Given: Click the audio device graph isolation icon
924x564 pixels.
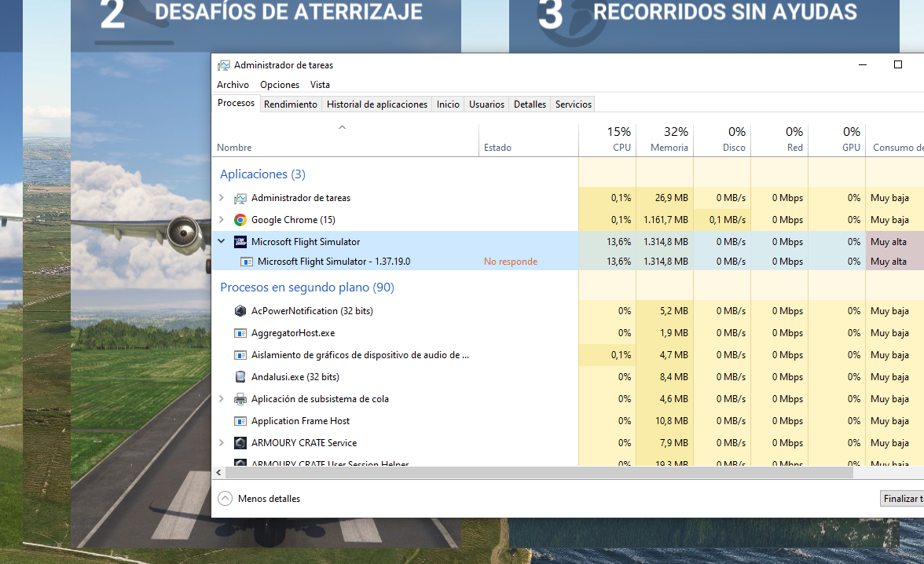Looking at the screenshot, I should tap(240, 355).
